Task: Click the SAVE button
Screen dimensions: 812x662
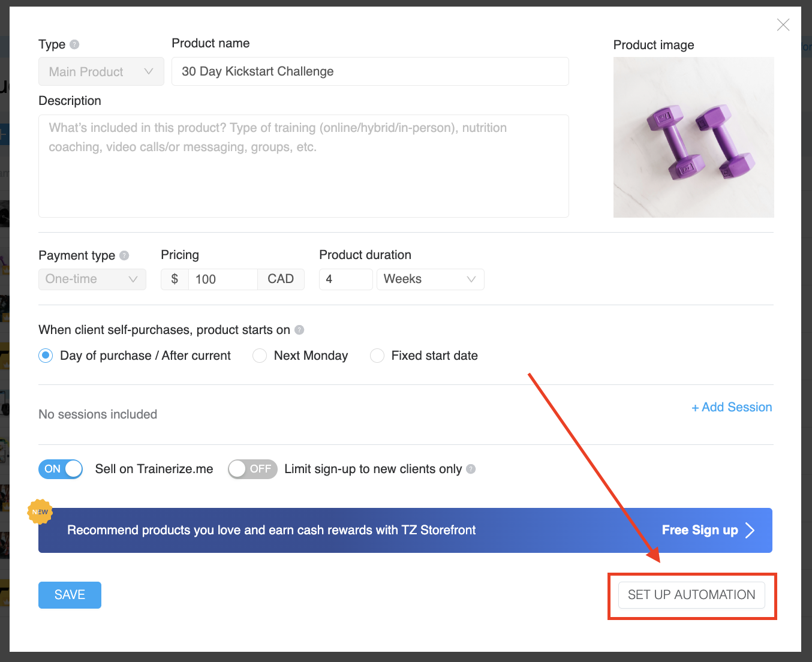Action: point(70,595)
